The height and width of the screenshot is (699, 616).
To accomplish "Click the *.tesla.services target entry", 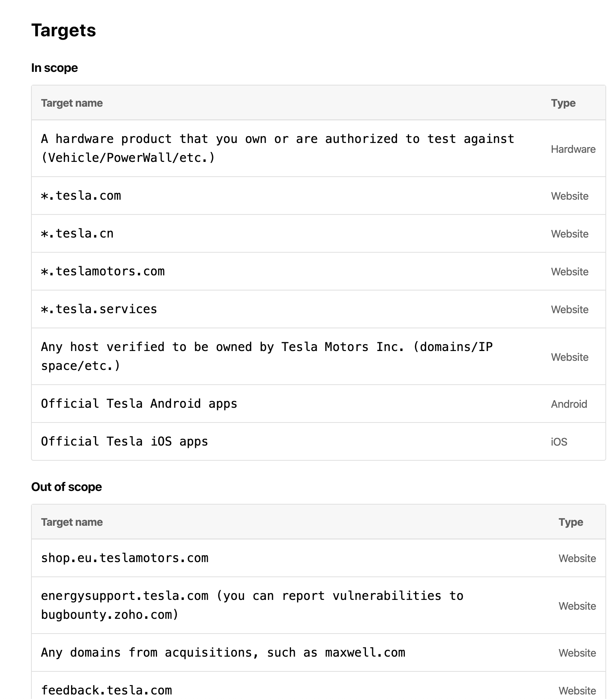I will (x=99, y=309).
